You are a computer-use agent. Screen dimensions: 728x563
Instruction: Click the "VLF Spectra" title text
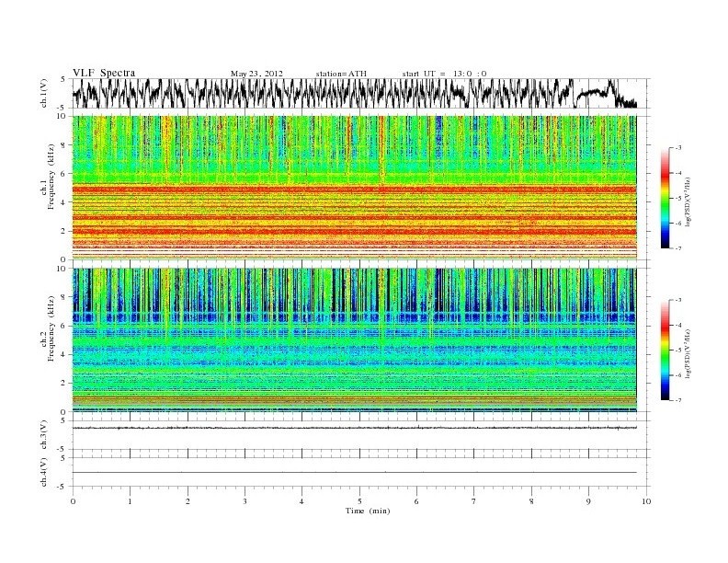(x=104, y=73)
